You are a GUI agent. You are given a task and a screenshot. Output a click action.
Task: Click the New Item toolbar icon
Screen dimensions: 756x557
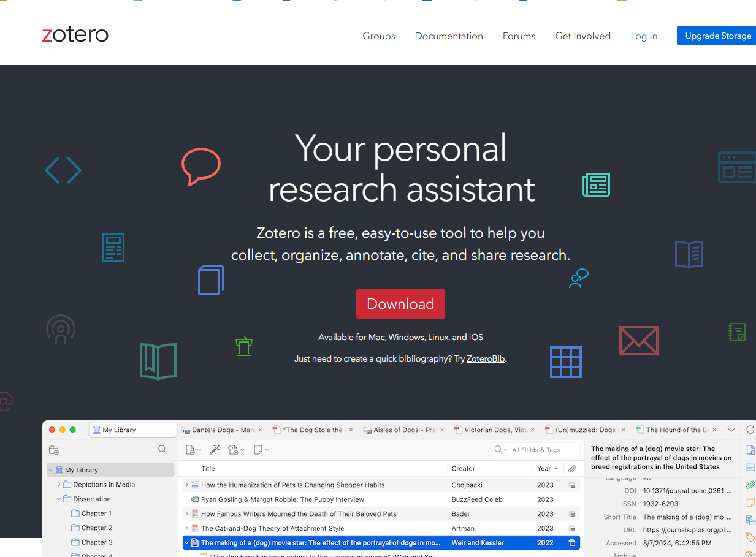(x=193, y=450)
